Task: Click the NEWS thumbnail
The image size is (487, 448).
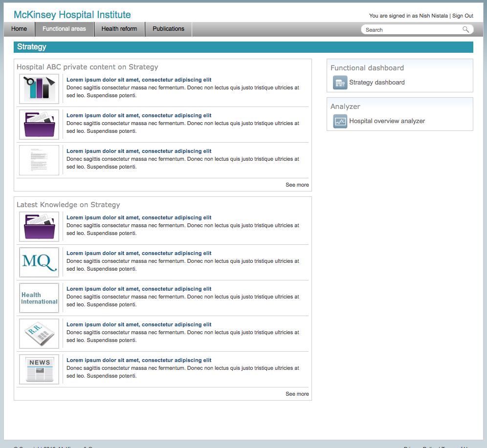Action: [39, 369]
